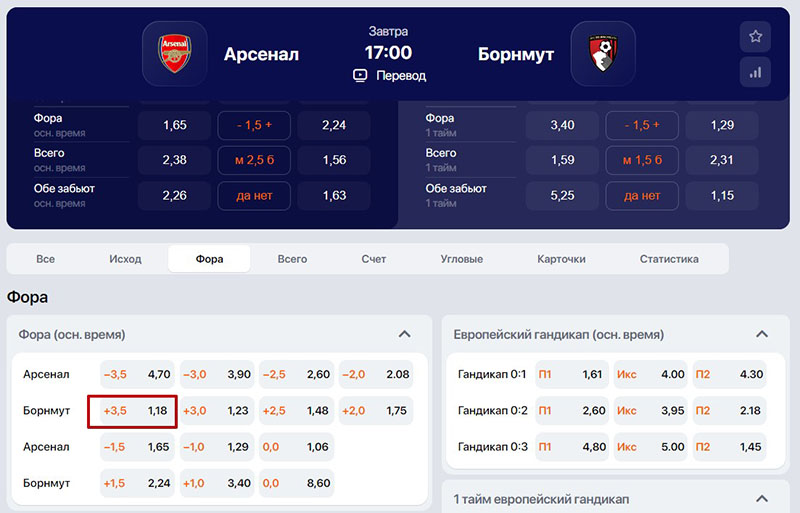
Task: Collapse the Фора (осн. время) section
Action: [404, 334]
